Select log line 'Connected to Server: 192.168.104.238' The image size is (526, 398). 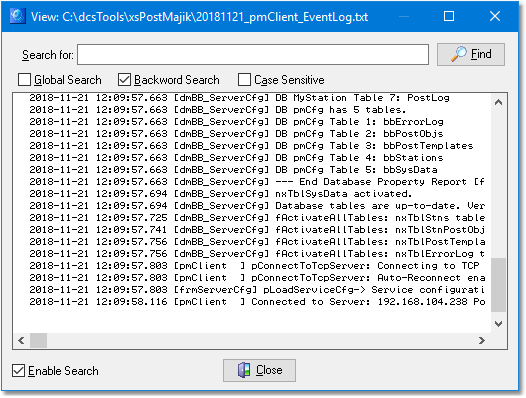[x=257, y=302]
